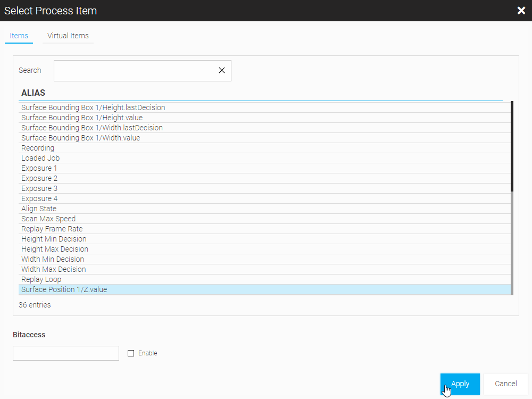532x399 pixels.
Task: Select Replay Frame Rate entry
Action: point(52,229)
